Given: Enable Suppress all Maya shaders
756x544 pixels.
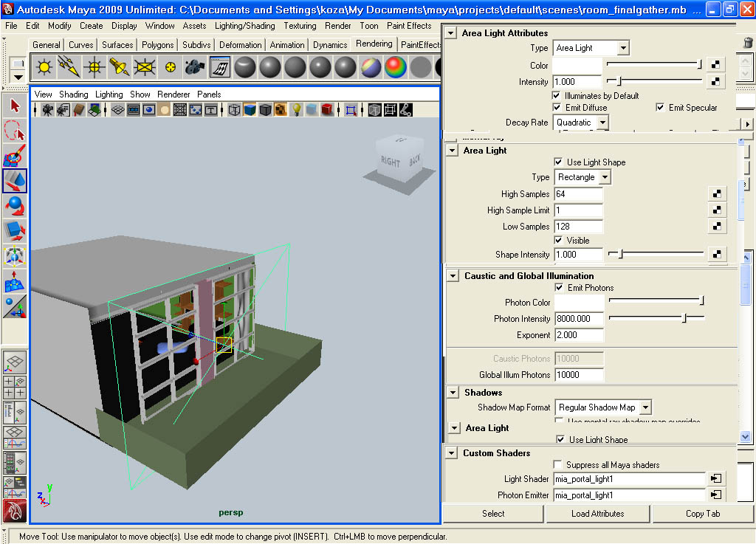Looking at the screenshot, I should (x=557, y=464).
